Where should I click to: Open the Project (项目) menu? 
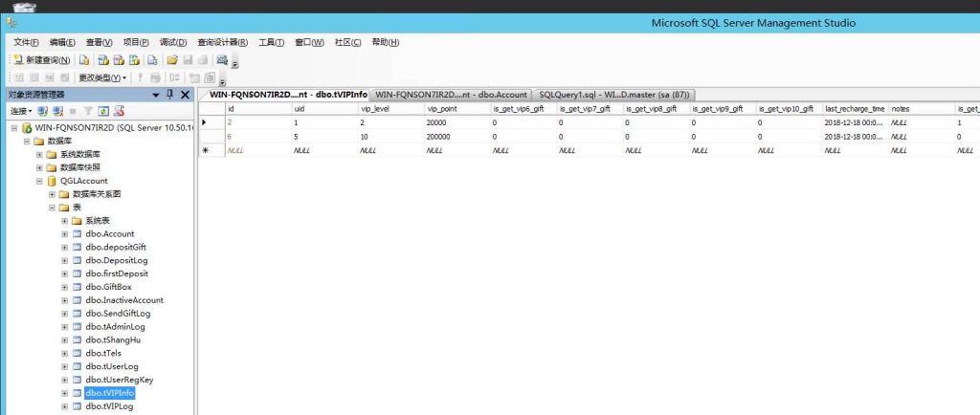click(136, 42)
